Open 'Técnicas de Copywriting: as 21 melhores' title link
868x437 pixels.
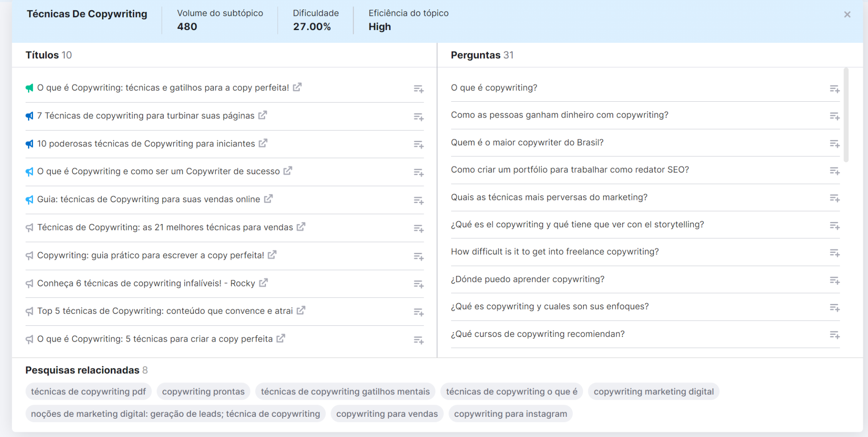click(x=165, y=227)
